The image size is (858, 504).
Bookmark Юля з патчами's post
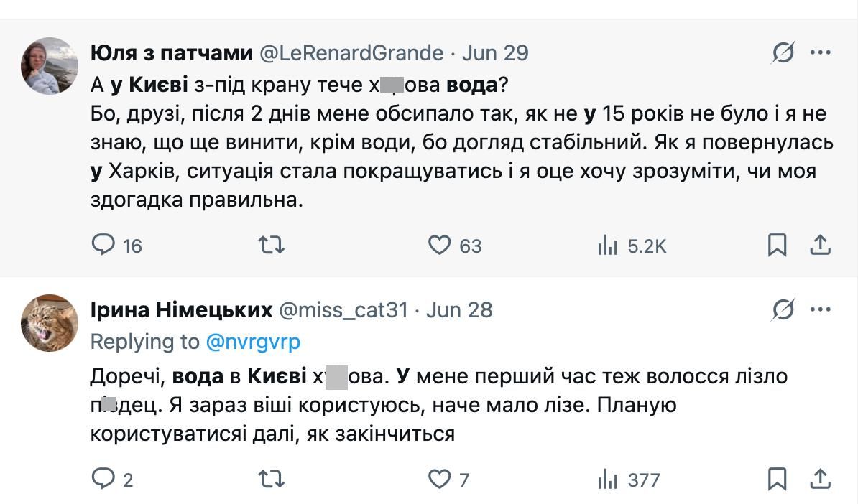[x=777, y=246]
